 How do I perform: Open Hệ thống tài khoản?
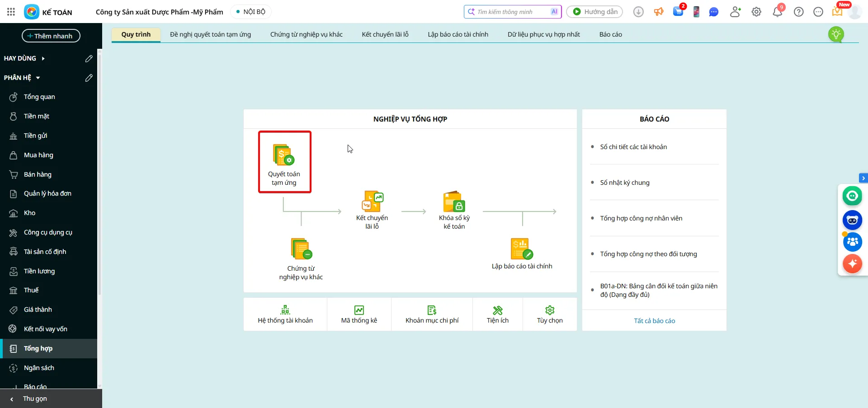click(x=285, y=314)
